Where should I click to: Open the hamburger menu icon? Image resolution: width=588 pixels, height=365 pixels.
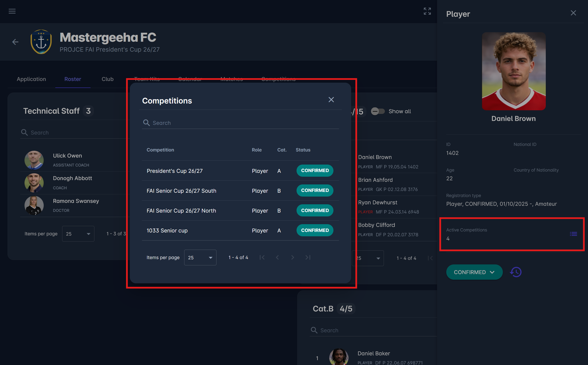(12, 11)
